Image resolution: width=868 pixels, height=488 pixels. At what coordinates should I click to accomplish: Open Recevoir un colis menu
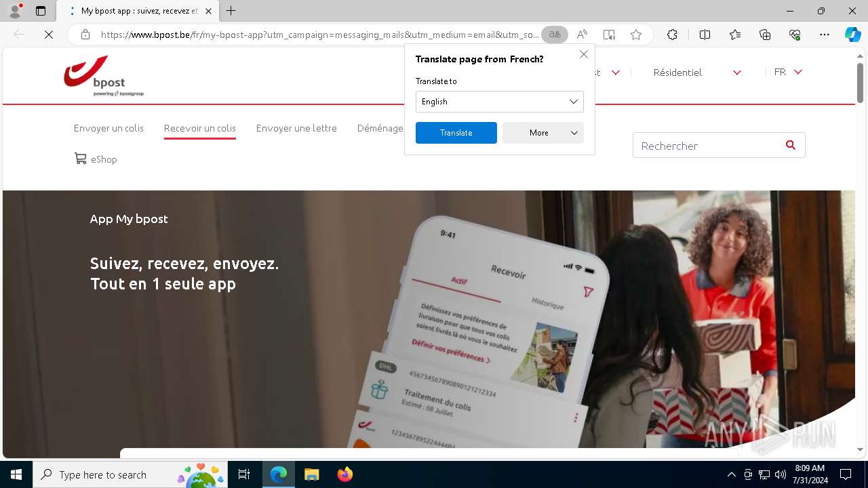point(200,128)
